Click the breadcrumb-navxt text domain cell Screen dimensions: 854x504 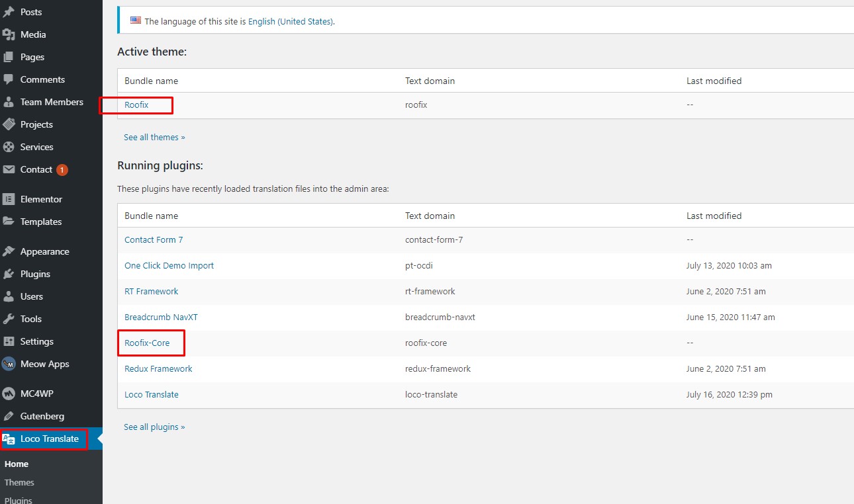click(x=440, y=317)
